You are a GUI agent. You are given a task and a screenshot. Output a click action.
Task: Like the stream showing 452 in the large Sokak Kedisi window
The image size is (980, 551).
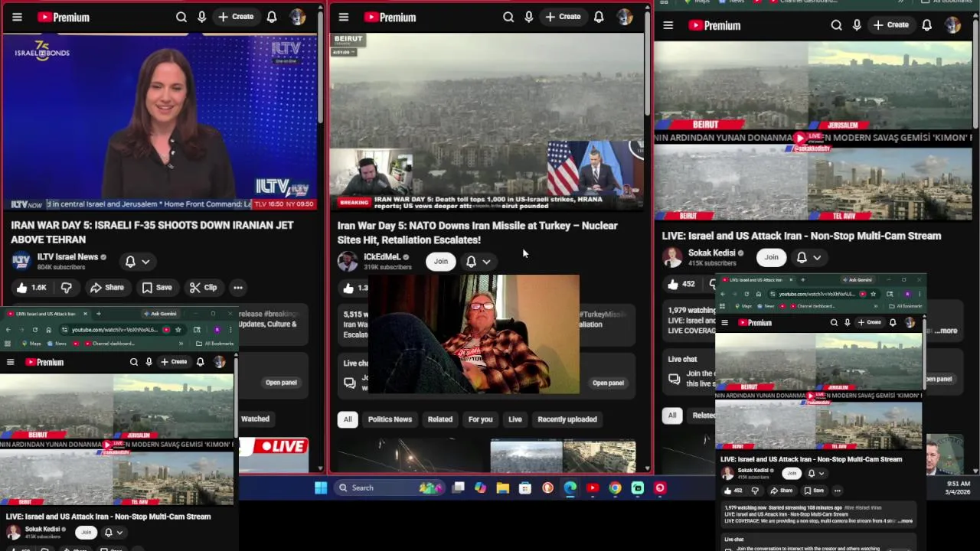(681, 285)
